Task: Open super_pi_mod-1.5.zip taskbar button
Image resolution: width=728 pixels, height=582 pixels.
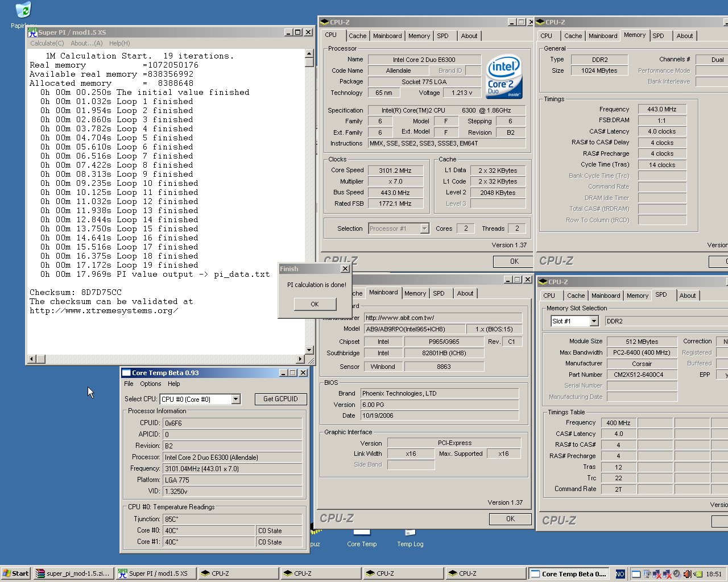Action: (73, 573)
